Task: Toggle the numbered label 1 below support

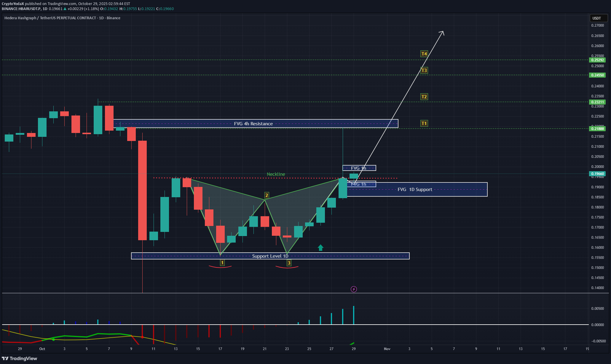Action: click(222, 262)
